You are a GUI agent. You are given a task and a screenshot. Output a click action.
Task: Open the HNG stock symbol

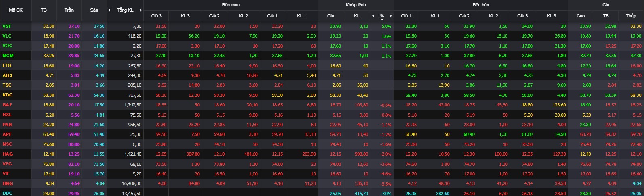[x=7, y=183]
